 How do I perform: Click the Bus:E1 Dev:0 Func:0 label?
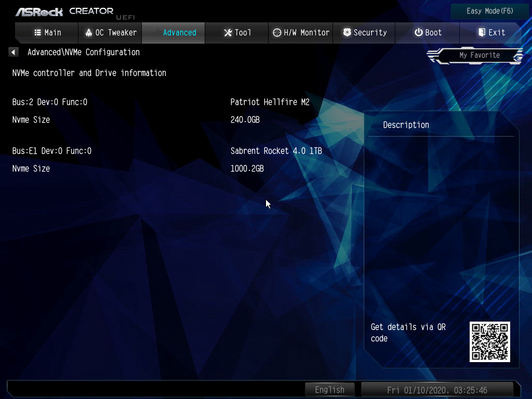coord(52,151)
